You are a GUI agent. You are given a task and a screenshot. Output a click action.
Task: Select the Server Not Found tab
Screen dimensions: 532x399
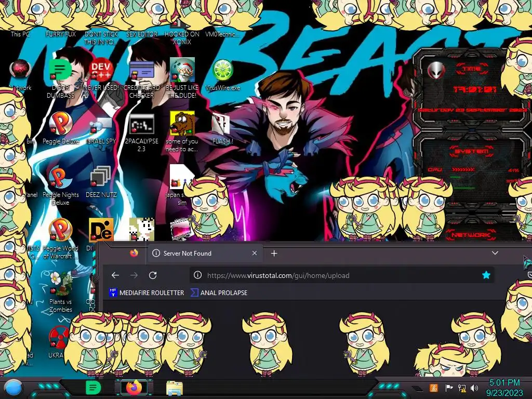205,254
